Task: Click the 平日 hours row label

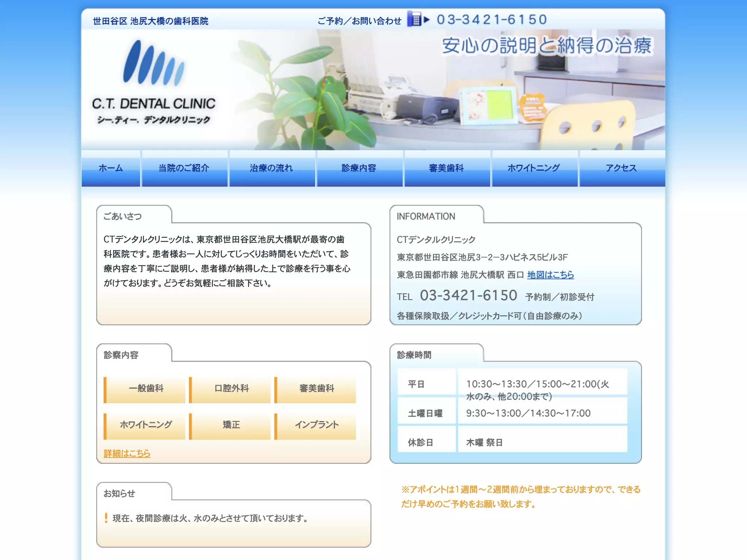Action: coord(416,384)
